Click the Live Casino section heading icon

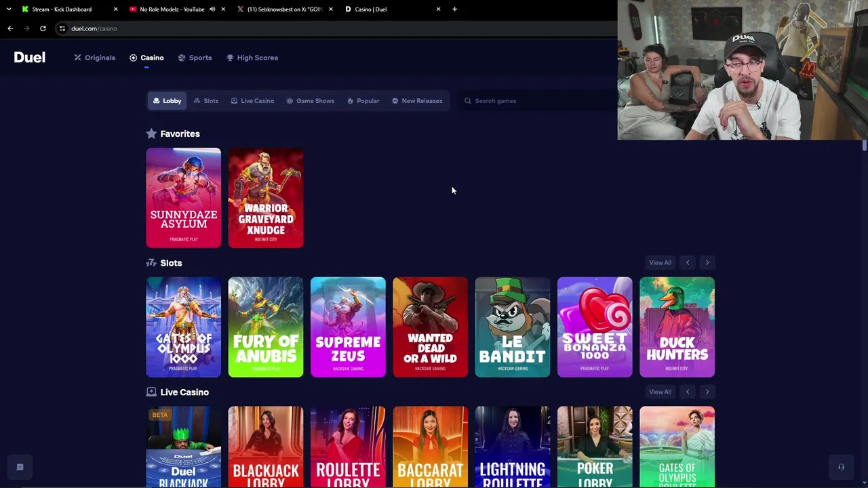pyautogui.click(x=151, y=392)
